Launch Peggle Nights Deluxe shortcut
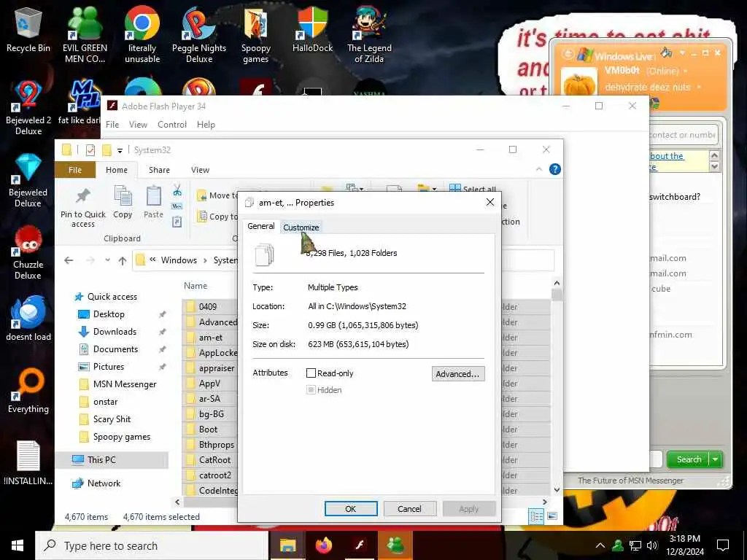The image size is (747, 560). click(x=198, y=34)
